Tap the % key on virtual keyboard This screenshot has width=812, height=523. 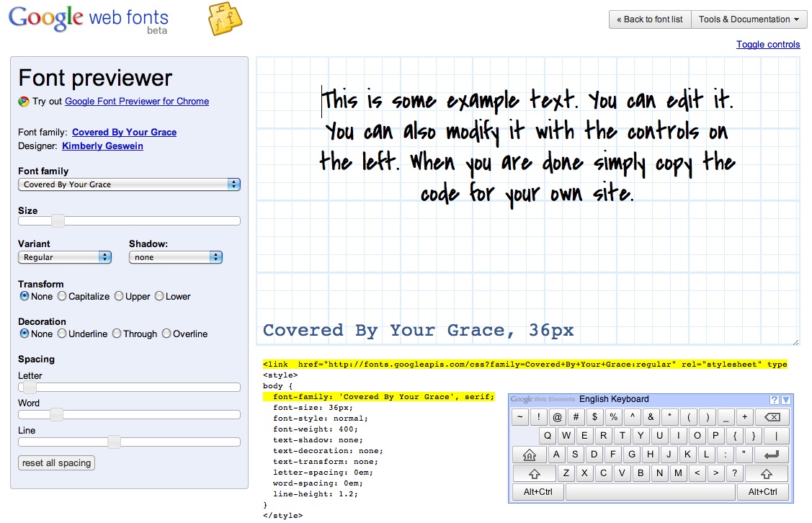click(x=614, y=417)
